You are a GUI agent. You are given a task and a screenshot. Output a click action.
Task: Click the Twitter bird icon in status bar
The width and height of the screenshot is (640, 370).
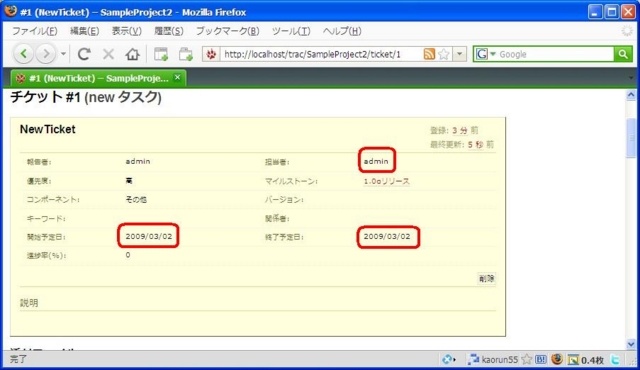(615, 359)
